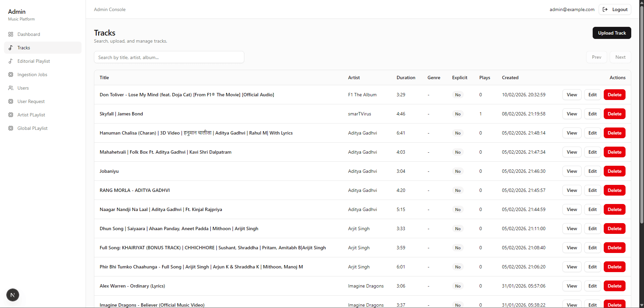Image resolution: width=644 pixels, height=308 pixels.
Task: Delete the KHAIRIYAT bonus track
Action: pyautogui.click(x=614, y=248)
